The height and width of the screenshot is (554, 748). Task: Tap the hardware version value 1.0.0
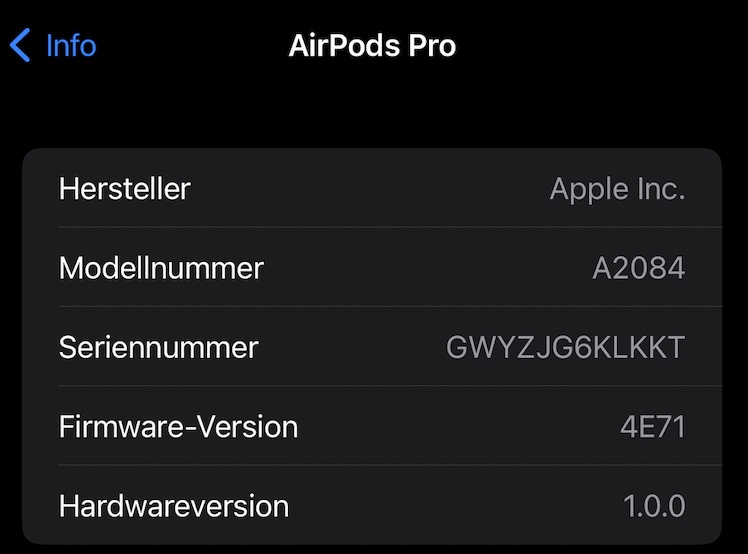click(x=654, y=505)
